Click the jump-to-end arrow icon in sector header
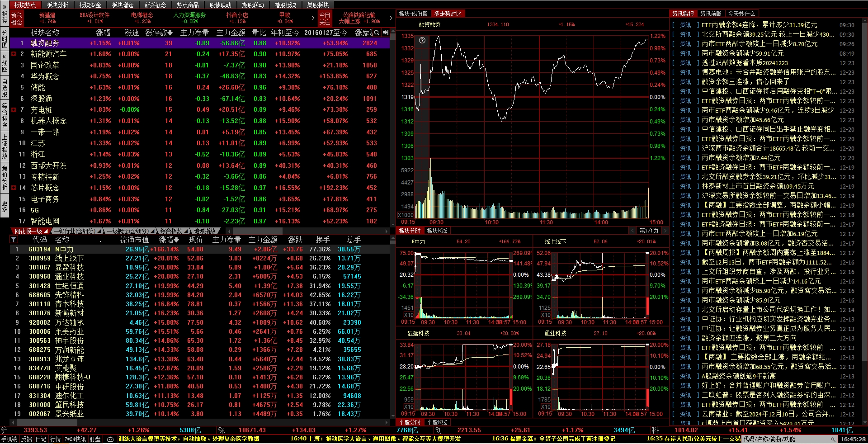This screenshot has height=444, width=868. tap(385, 33)
